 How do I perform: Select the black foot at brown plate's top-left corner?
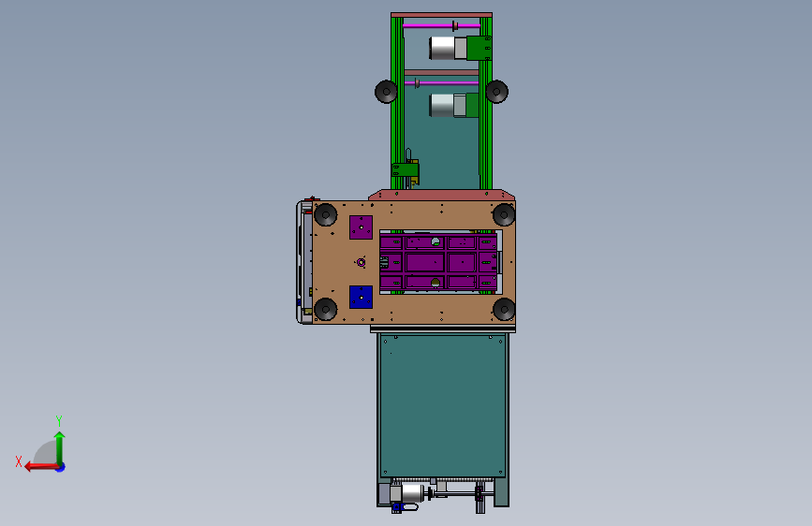tap(326, 214)
